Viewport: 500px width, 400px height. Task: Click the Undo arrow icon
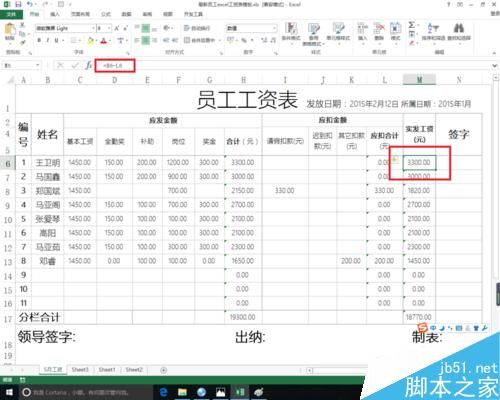(x=30, y=4)
